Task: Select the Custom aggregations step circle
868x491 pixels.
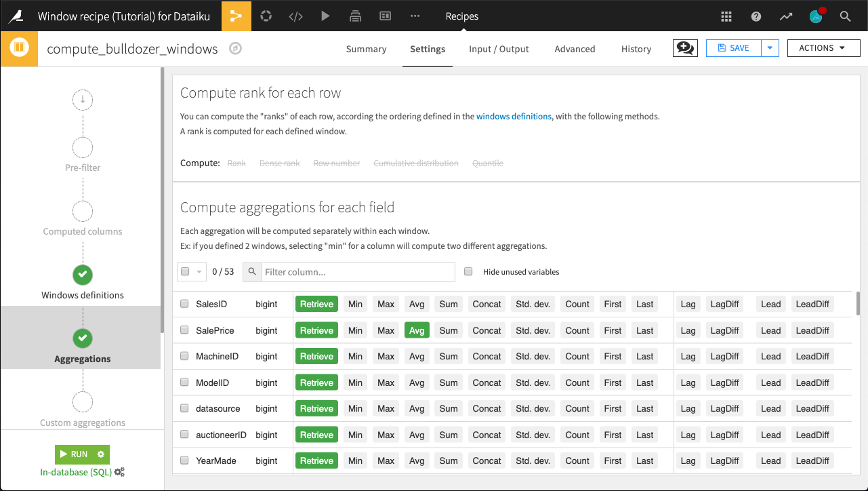Action: point(83,401)
